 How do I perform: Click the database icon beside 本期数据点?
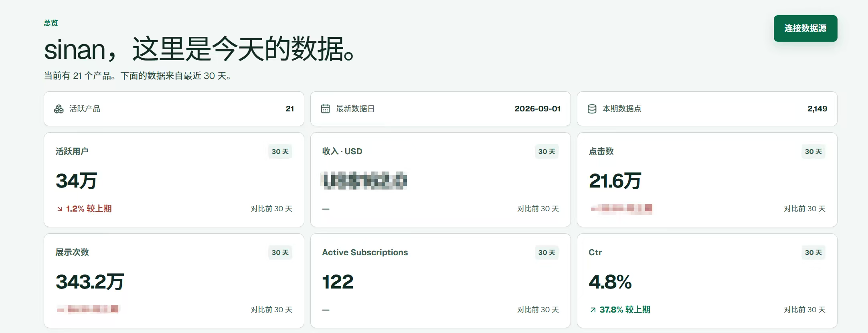[592, 109]
